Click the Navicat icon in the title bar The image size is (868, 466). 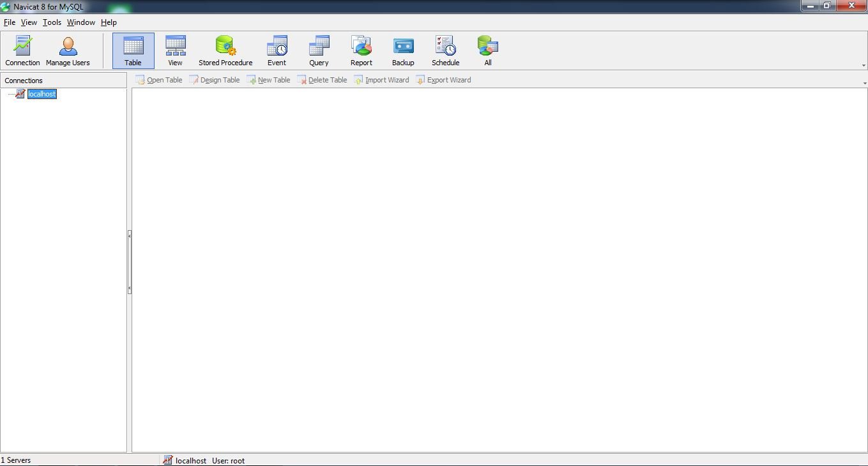(6, 6)
